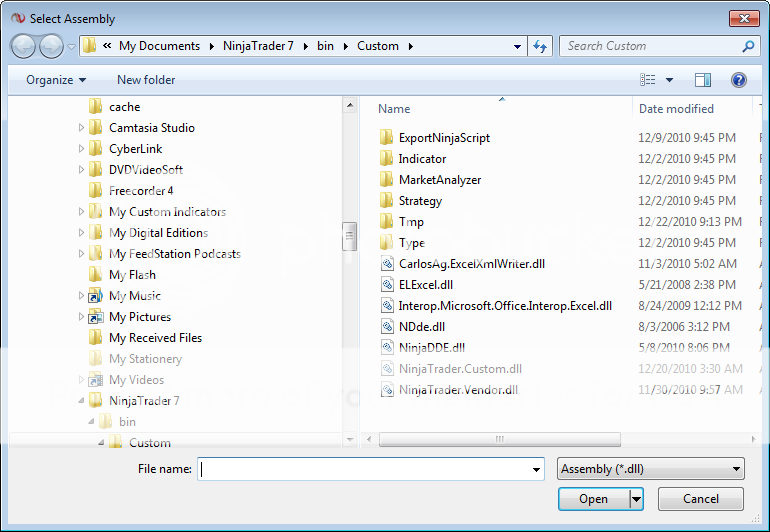Expand the Camtasia Studio tree node
Screen dimensions: 770x532
click(x=81, y=128)
